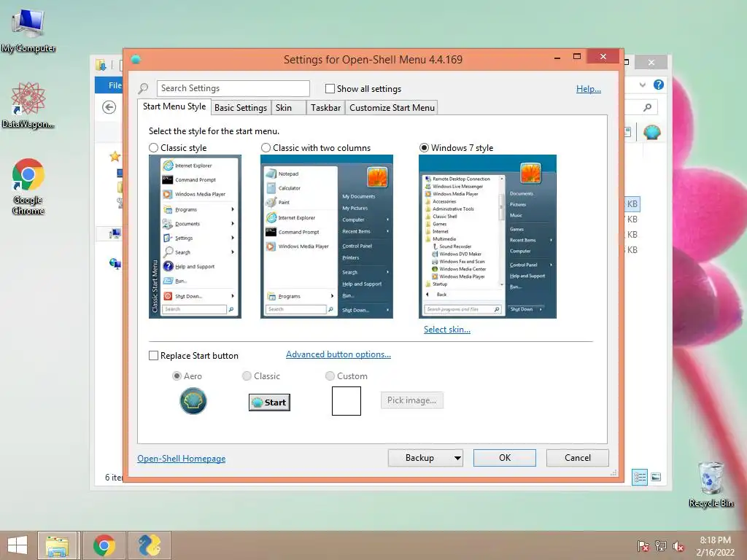Image resolution: width=747 pixels, height=560 pixels.
Task: Switch to the Basic Settings tab
Action: coord(241,108)
